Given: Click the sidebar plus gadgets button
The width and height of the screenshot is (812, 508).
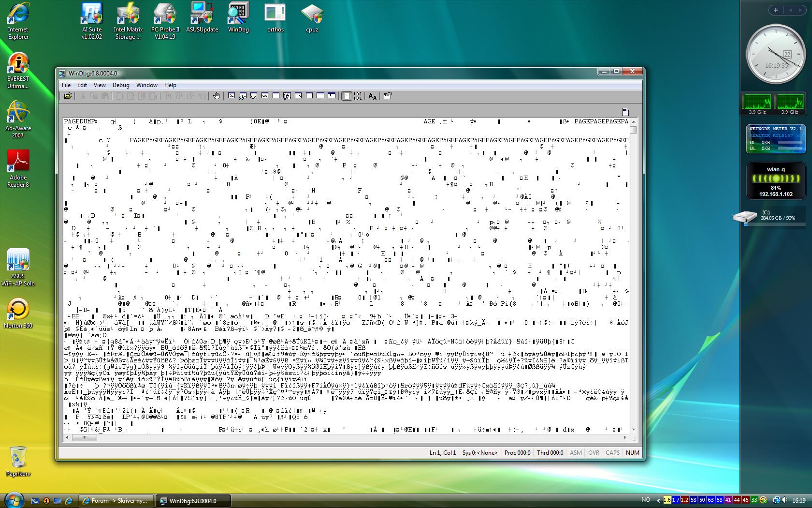Looking at the screenshot, I should 776,10.
